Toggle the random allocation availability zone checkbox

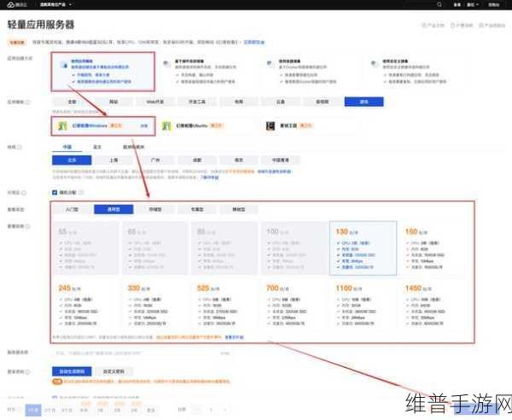pyautogui.click(x=55, y=192)
